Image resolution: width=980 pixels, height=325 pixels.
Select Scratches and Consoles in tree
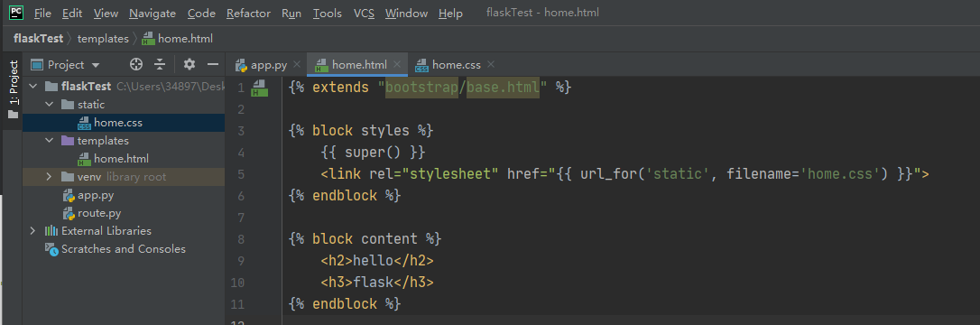[x=124, y=249]
